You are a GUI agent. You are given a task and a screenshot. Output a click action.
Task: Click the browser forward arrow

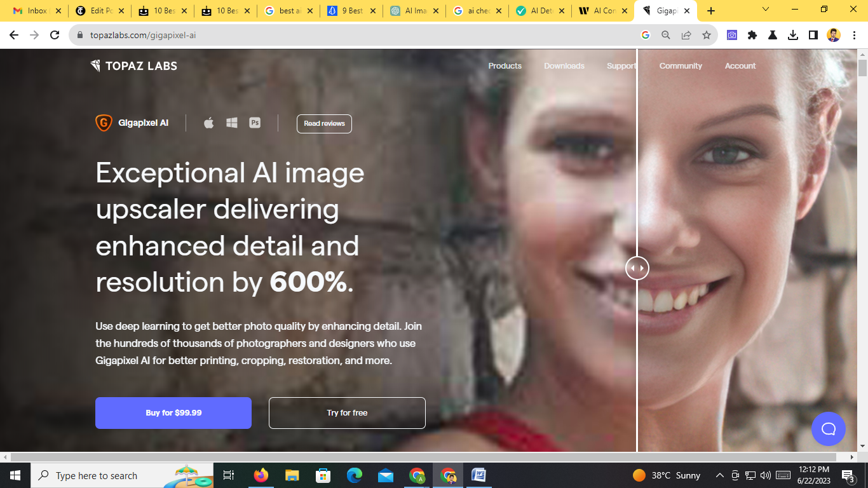point(34,36)
